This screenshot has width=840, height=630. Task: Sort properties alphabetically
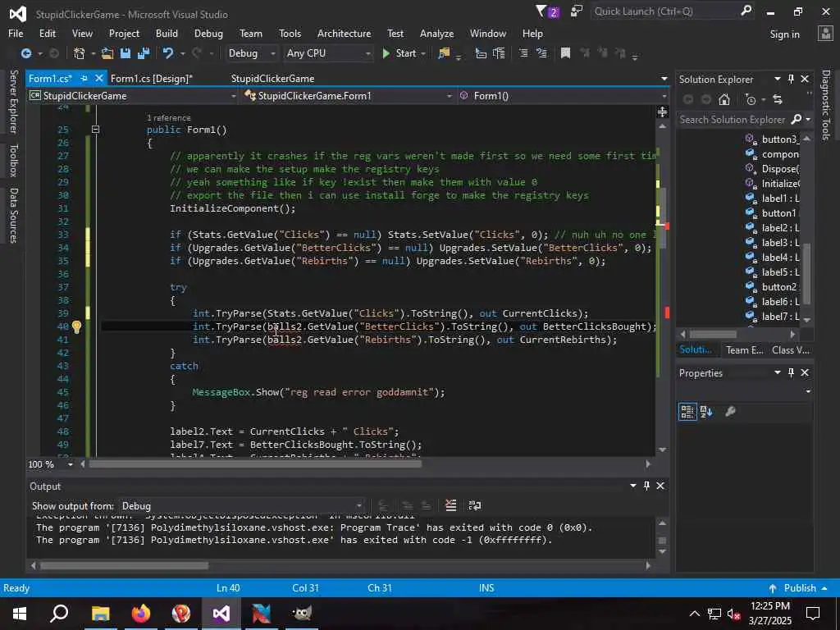(706, 412)
